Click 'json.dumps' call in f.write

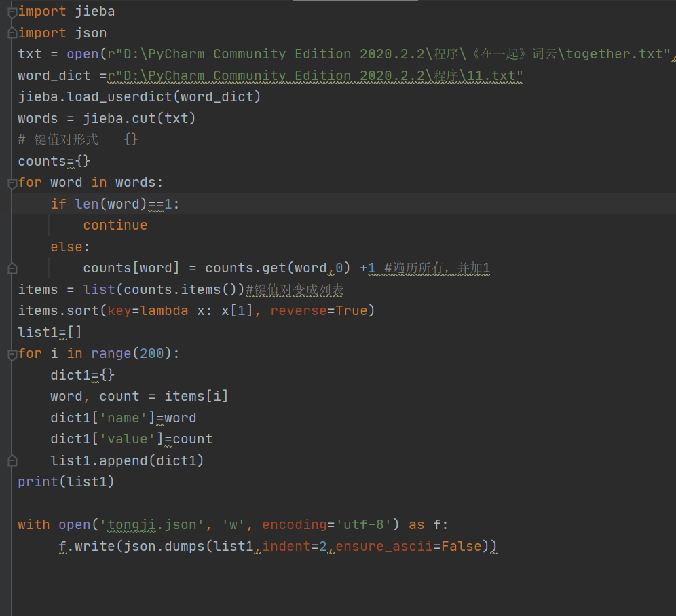[164, 546]
